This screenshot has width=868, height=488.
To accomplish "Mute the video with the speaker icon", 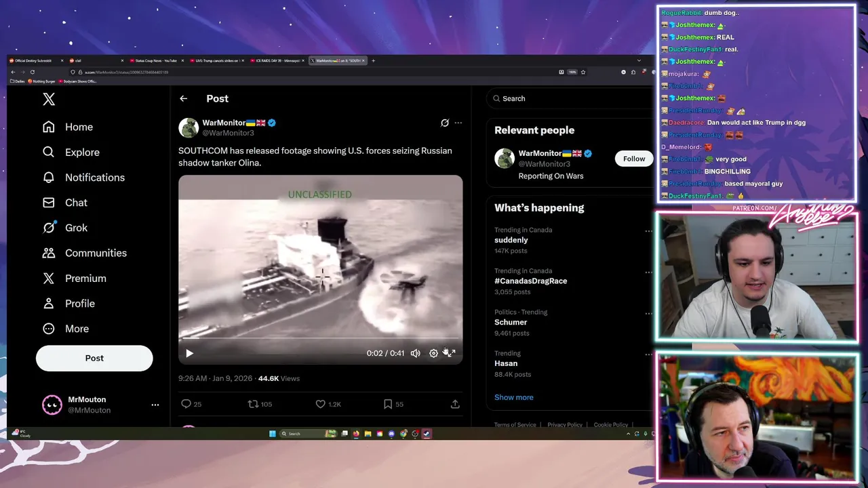I will coord(415,353).
